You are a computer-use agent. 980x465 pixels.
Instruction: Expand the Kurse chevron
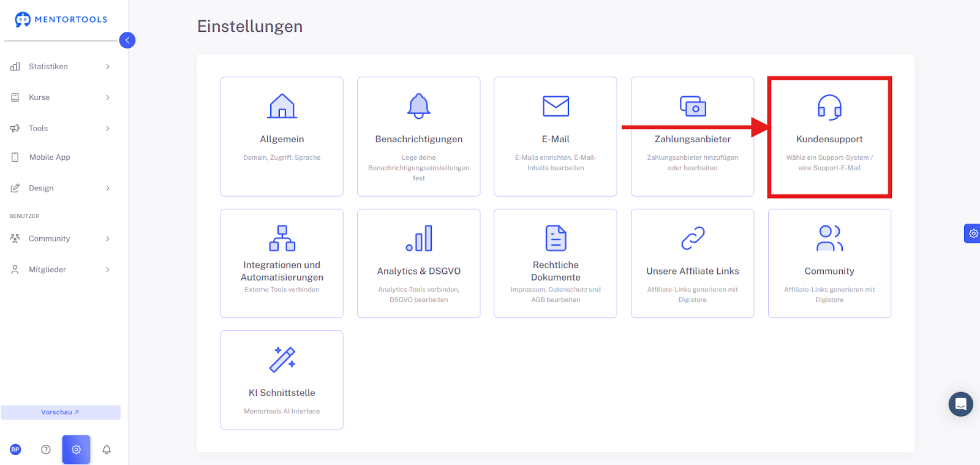coord(108,97)
